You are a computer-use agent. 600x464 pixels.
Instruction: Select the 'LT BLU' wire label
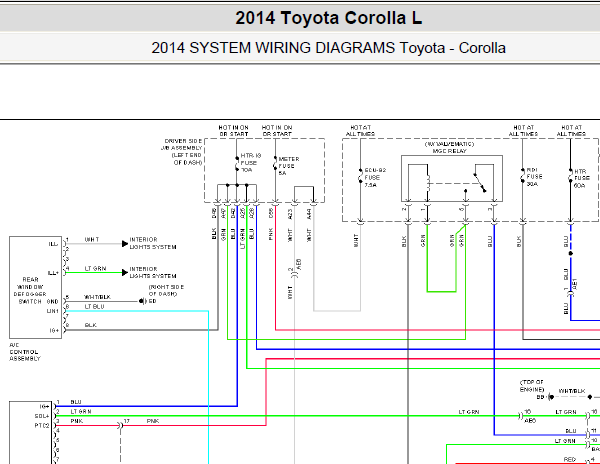94,306
